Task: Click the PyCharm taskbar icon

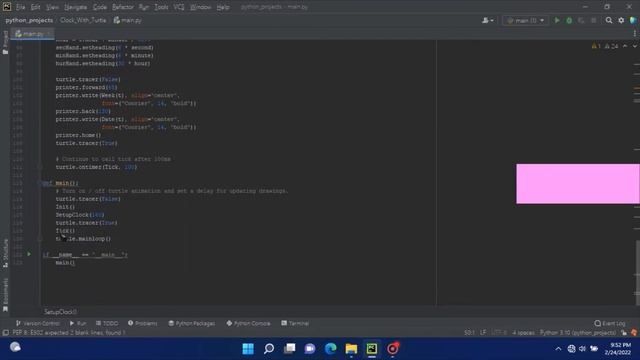Action: [372, 349]
